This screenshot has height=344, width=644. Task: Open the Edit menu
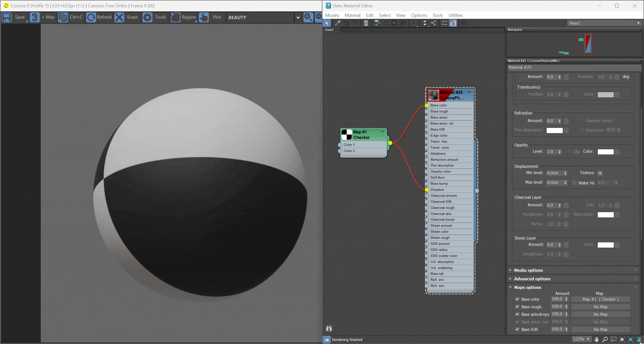click(x=370, y=15)
